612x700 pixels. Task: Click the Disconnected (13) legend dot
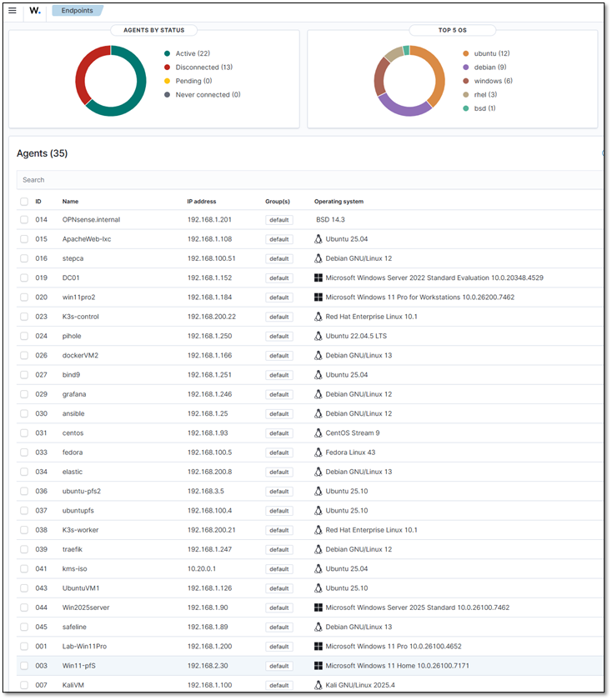coord(167,67)
